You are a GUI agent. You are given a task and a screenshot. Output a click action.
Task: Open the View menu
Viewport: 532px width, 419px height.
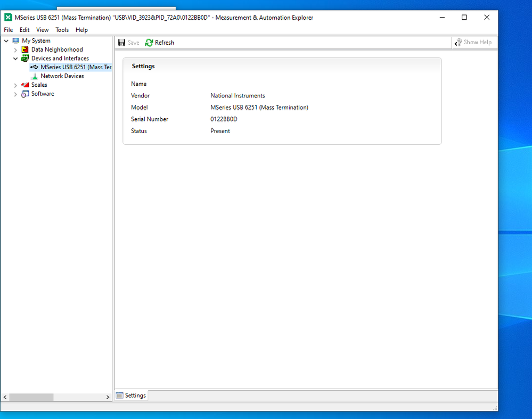click(x=43, y=30)
